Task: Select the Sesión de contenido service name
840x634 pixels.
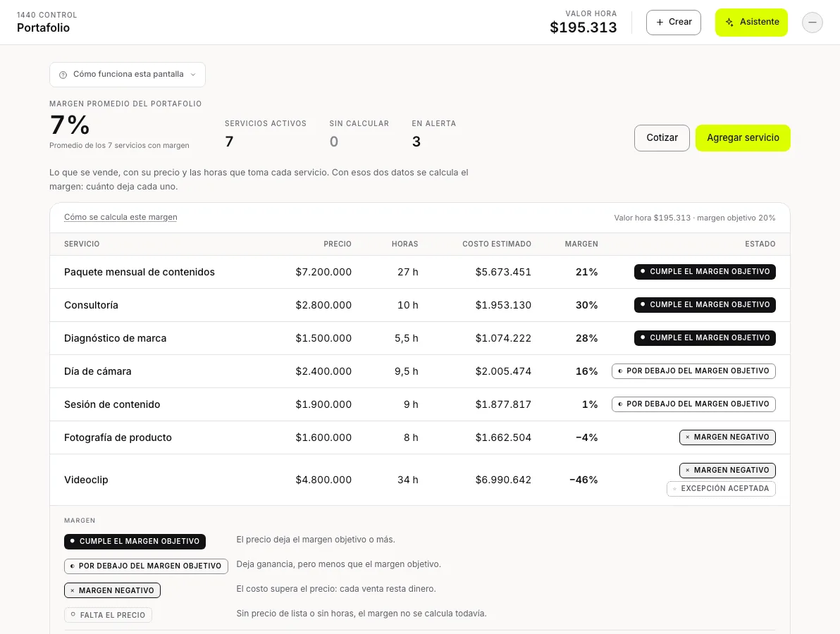Action: (x=112, y=405)
